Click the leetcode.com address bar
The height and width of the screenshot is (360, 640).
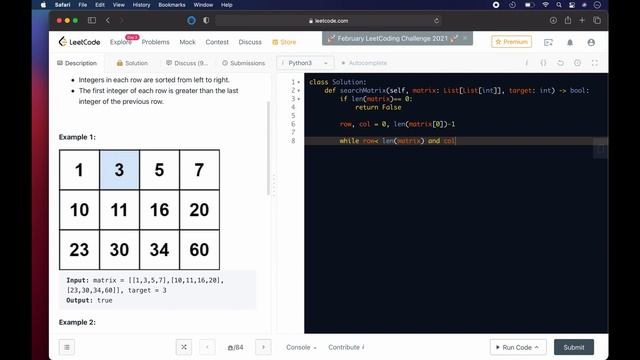tap(328, 20)
